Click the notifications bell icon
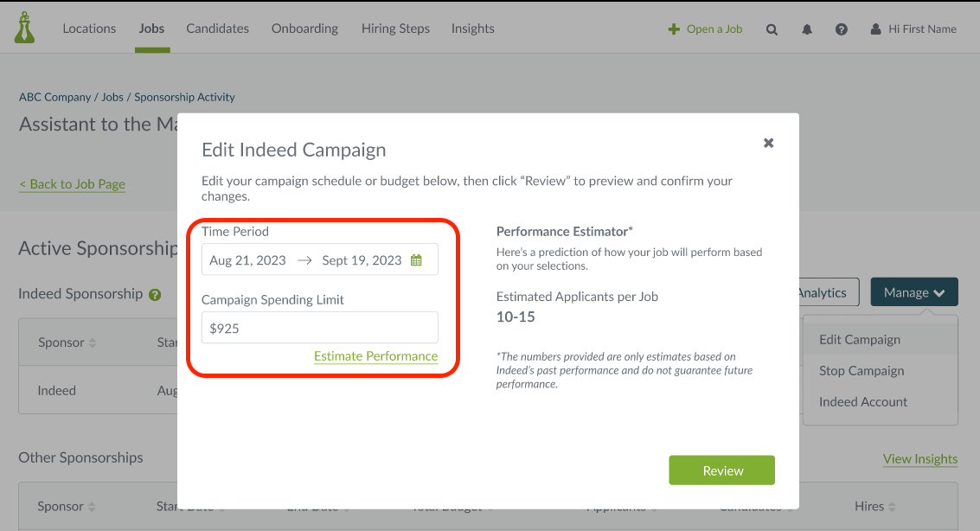980x531 pixels. 806,29
